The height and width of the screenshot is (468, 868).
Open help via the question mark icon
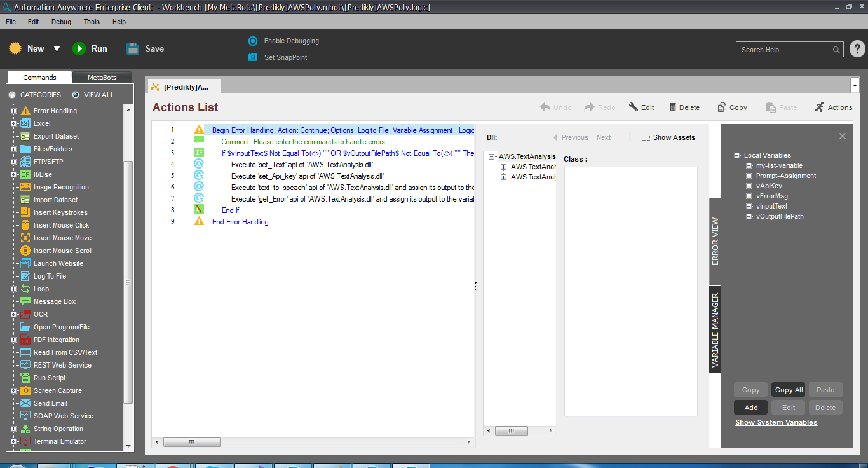point(857,49)
